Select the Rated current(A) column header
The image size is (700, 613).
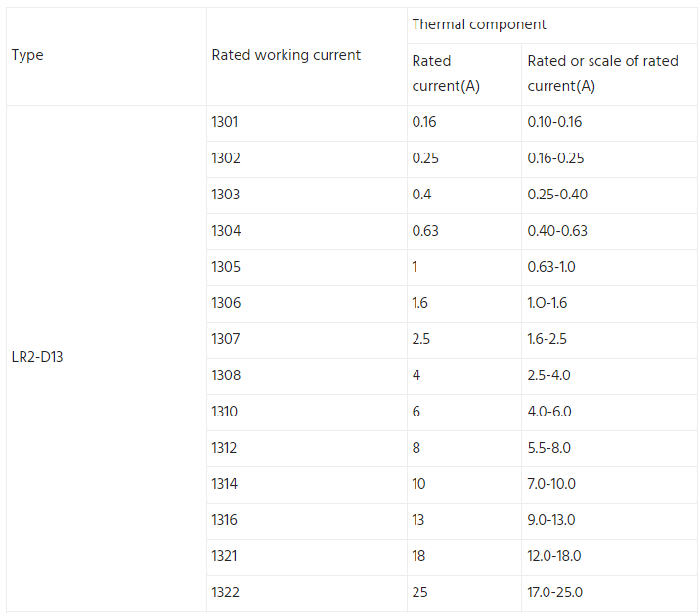point(464,74)
